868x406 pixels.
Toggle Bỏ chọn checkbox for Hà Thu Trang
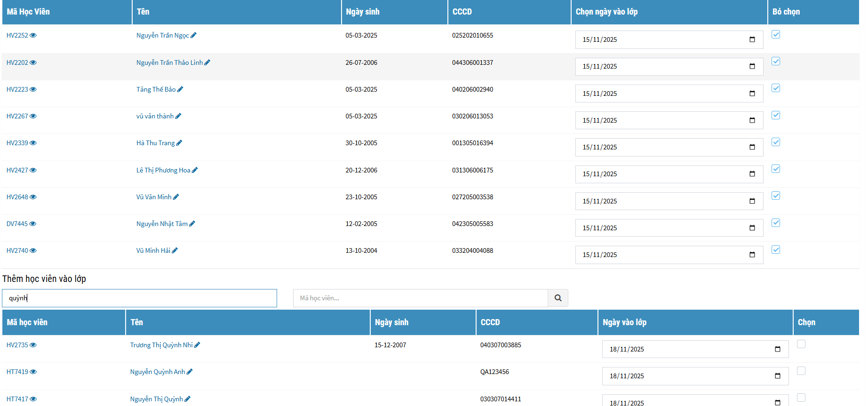(x=776, y=142)
